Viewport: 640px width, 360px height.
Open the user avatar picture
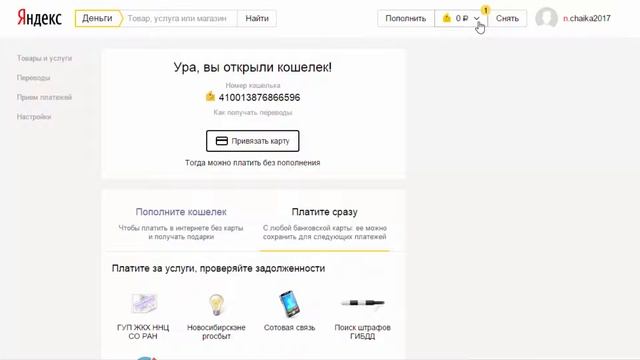(x=547, y=18)
